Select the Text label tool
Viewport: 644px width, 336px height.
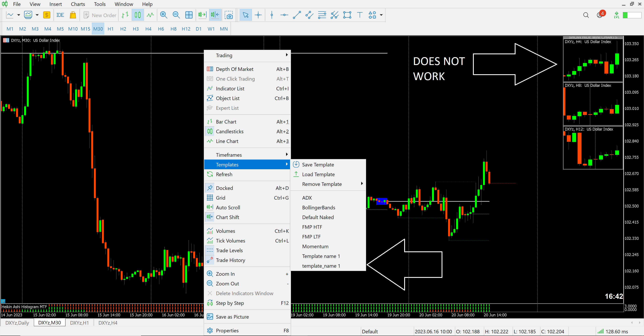coord(360,15)
